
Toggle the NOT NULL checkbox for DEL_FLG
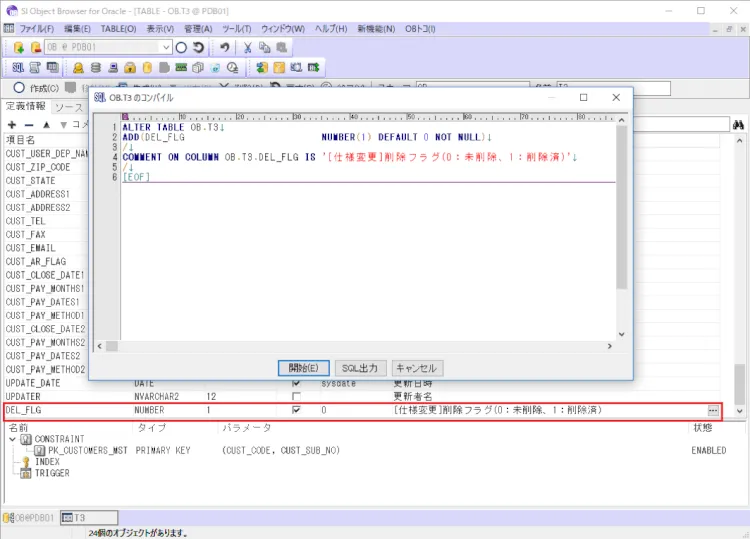(296, 410)
